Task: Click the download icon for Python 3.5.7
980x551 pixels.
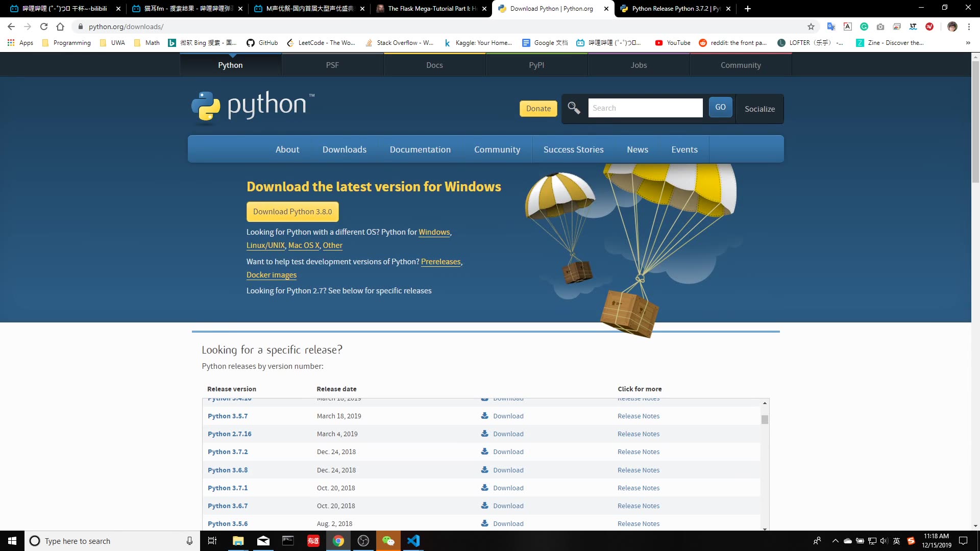Action: pos(484,416)
